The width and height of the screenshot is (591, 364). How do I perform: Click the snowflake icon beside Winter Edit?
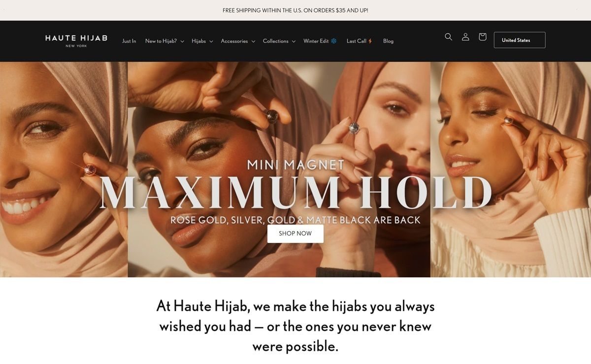tap(333, 41)
